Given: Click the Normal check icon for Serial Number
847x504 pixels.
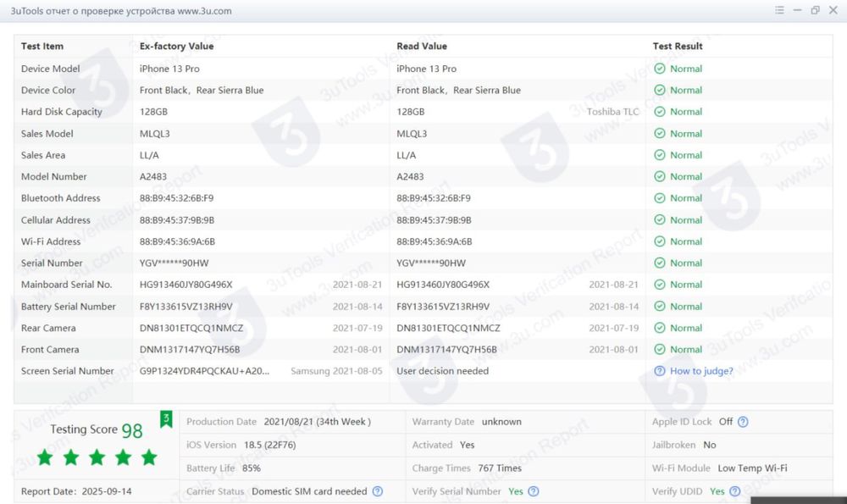Looking at the screenshot, I should [660, 263].
